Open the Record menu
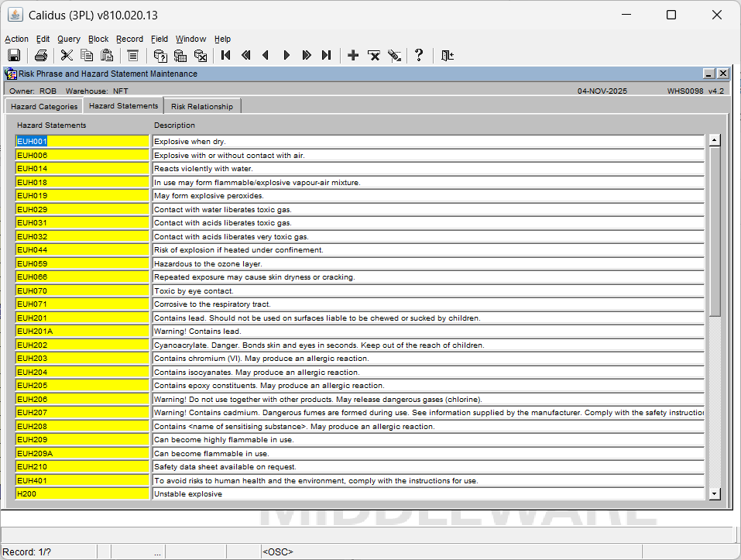Screen dimensions: 741x560 129,39
